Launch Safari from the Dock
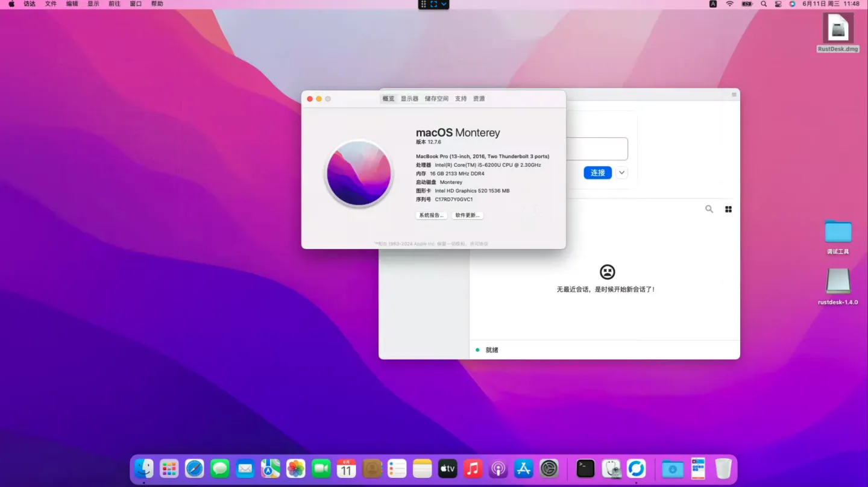 click(x=194, y=468)
